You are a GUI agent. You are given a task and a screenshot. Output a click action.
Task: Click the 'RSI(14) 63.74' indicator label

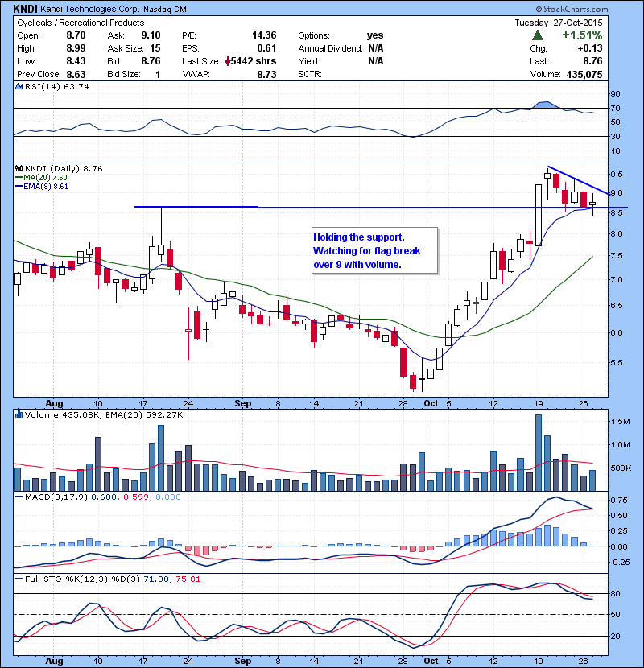[x=57, y=86]
